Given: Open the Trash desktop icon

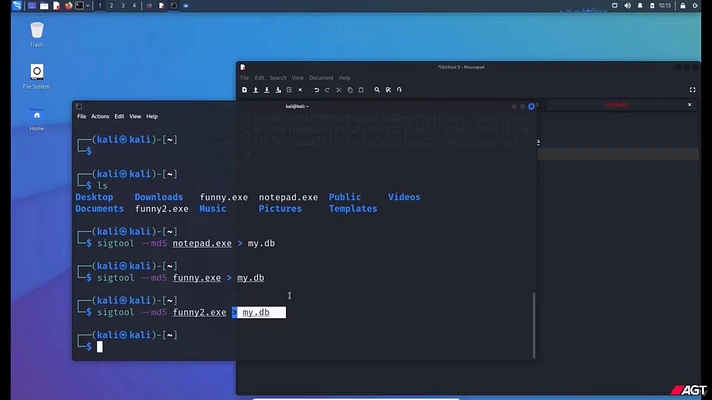Looking at the screenshot, I should (36, 35).
